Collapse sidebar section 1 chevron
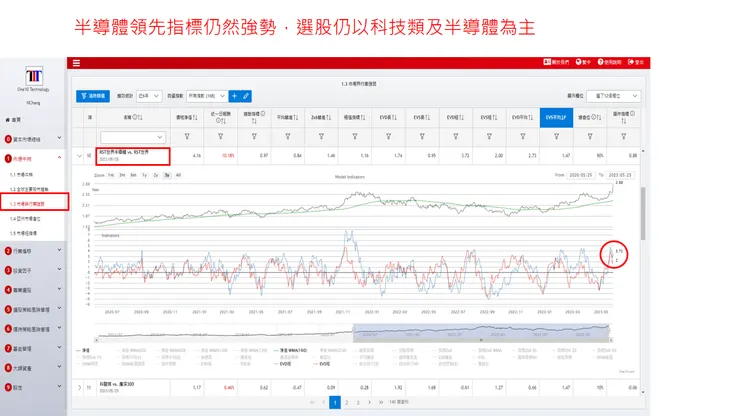 [59, 157]
